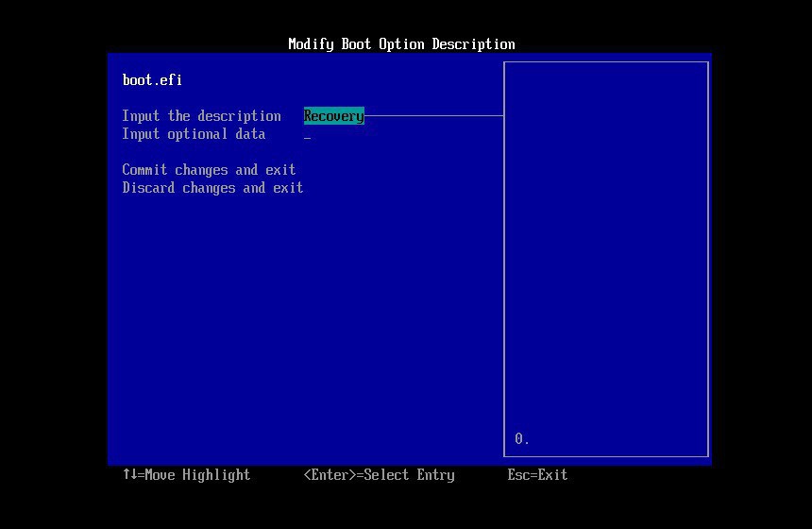Click the "Modify Boot Option Description" title

[401, 44]
